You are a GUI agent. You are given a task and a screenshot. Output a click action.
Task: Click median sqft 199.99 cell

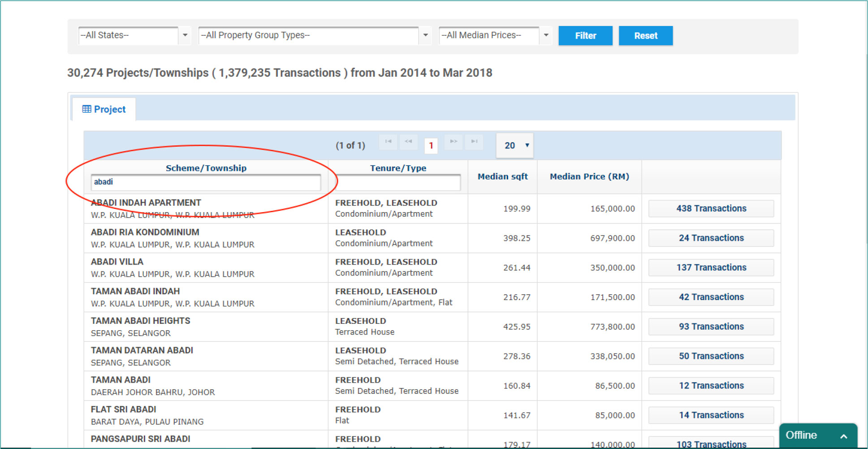517,209
